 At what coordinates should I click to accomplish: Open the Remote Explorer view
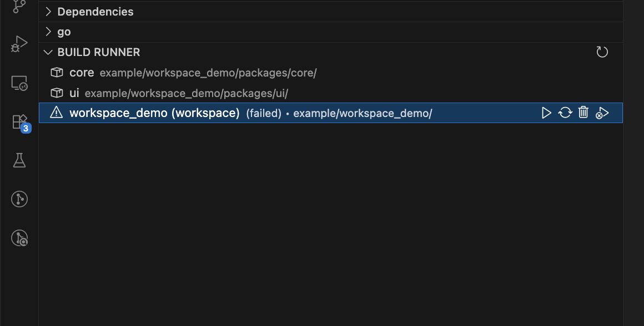19,83
